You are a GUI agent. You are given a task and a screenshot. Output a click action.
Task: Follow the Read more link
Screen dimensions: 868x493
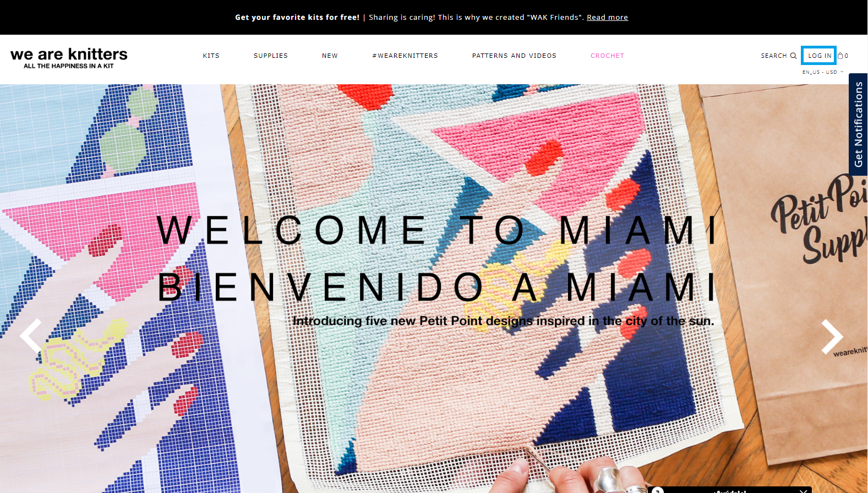click(x=607, y=17)
